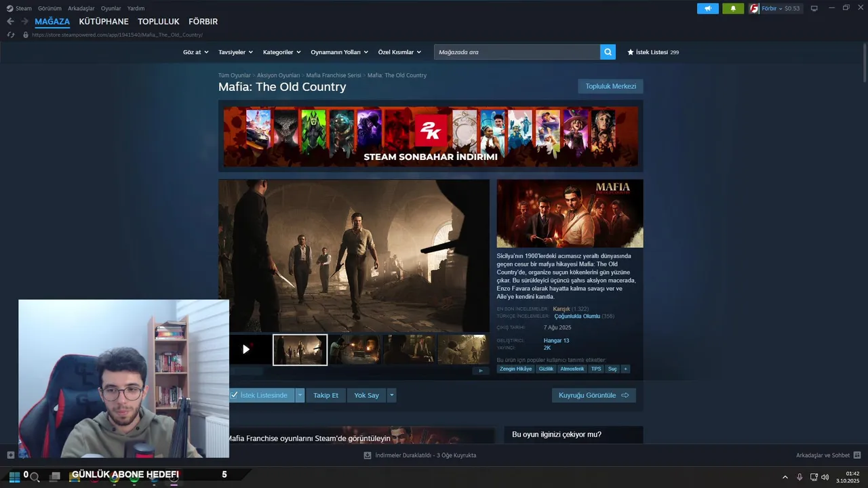Expand the Oynamanın Yolları dropdown
Screen dimensions: 868x488
coord(339,52)
